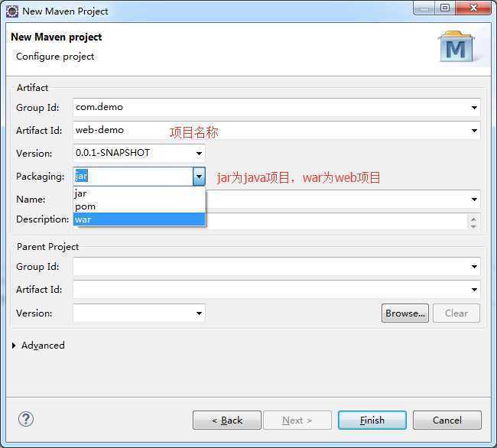Open the Name field dropdown arrow
Image resolution: width=497 pixels, height=448 pixels.
[474, 200]
